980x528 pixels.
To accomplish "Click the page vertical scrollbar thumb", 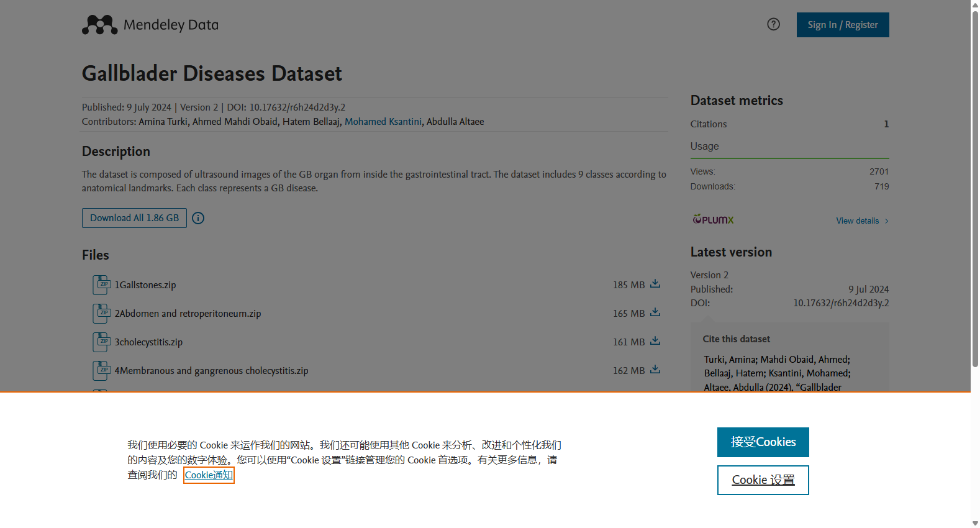I will [x=975, y=189].
